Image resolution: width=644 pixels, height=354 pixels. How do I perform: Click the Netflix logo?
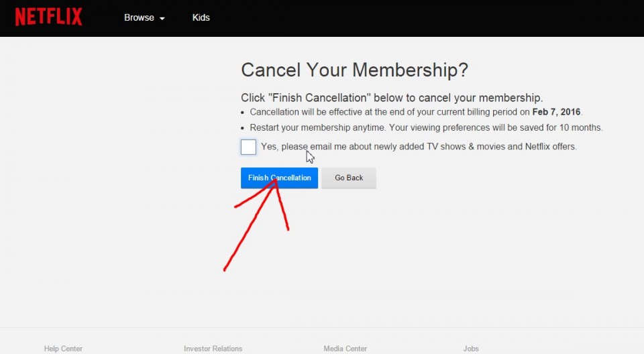(48, 17)
